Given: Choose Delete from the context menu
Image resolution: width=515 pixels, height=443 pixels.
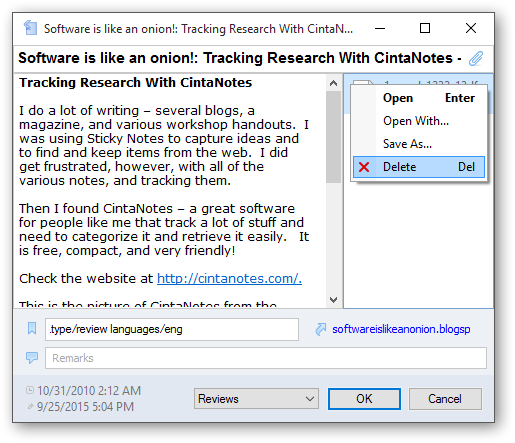Looking at the screenshot, I should tap(419, 167).
